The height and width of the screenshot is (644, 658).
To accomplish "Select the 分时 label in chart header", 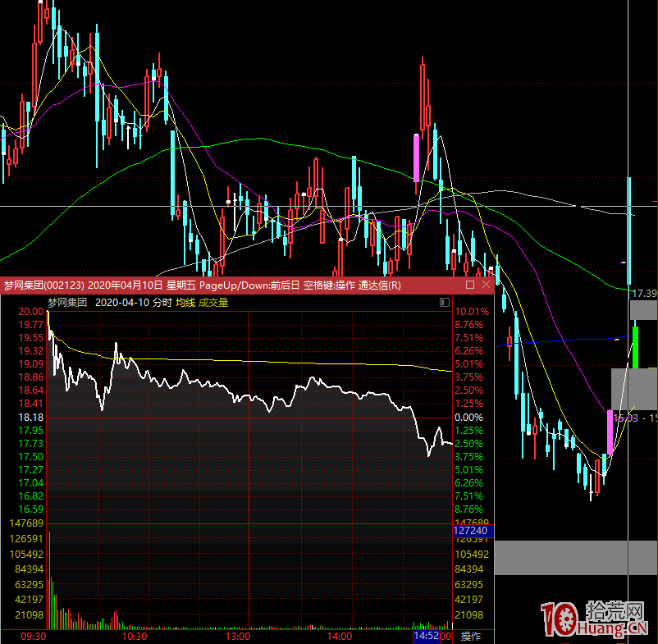I will point(162,303).
